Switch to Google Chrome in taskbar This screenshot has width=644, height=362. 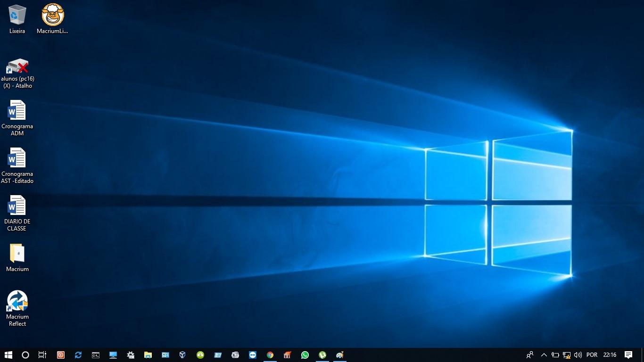coord(270,355)
